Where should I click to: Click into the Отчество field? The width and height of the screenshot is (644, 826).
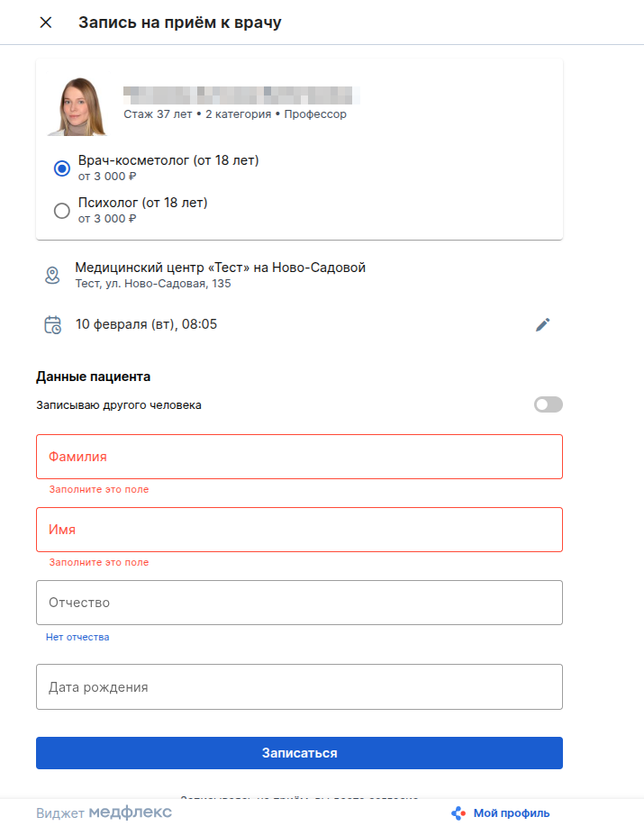[299, 603]
